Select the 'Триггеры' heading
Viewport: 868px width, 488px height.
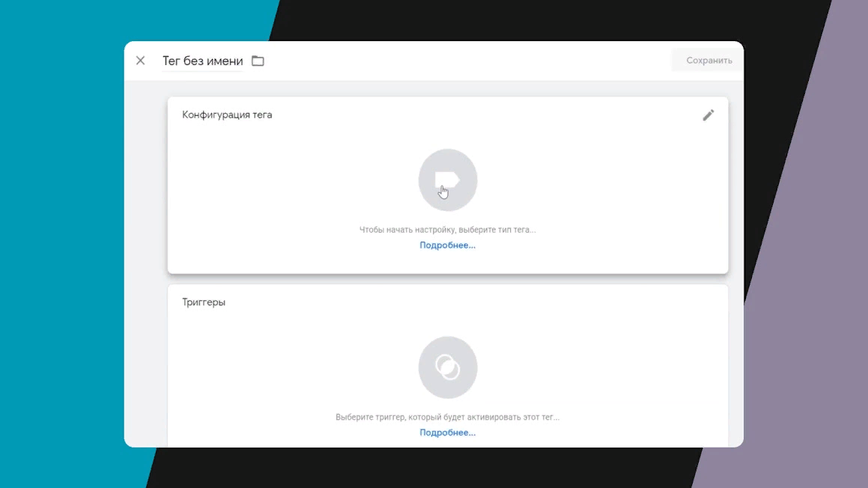pyautogui.click(x=204, y=302)
